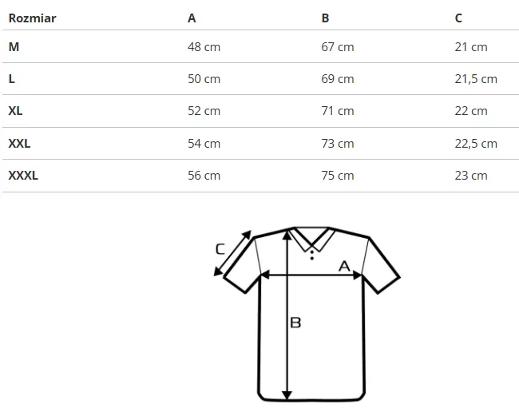The image size is (519, 420).
Task: Select the column B header
Action: [325, 18]
